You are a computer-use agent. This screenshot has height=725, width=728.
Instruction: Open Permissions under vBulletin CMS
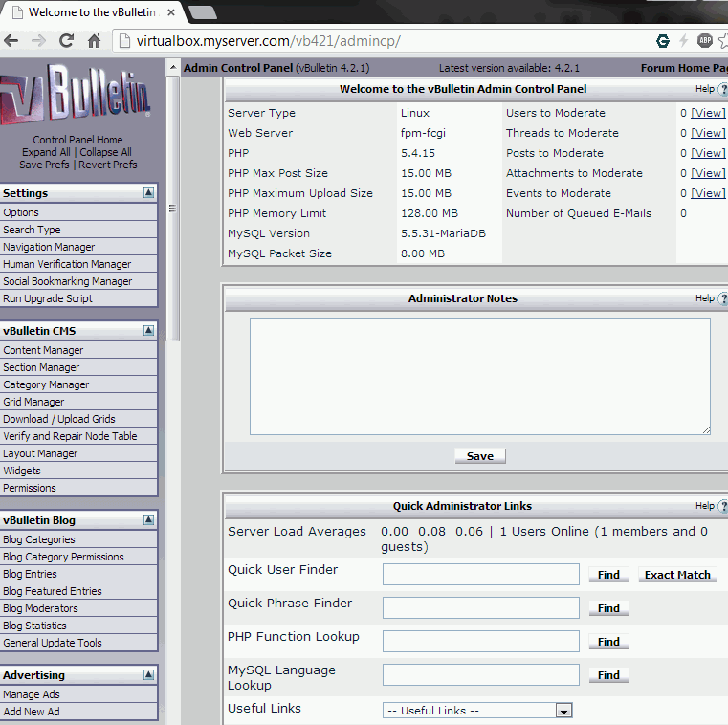pyautogui.click(x=78, y=488)
